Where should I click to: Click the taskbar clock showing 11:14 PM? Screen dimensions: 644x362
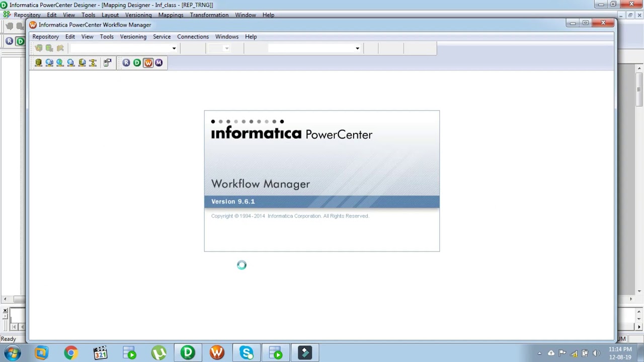point(620,353)
